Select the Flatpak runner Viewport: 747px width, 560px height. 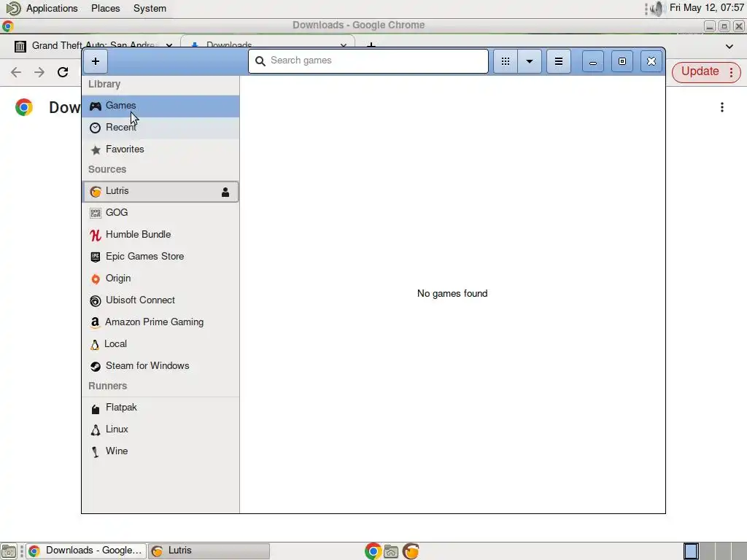(x=160, y=408)
